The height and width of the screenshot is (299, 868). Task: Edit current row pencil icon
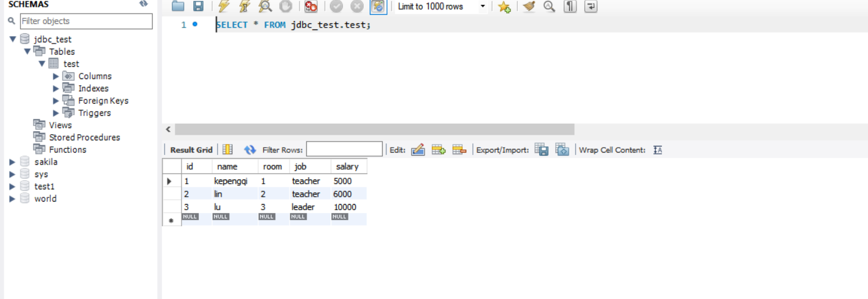pyautogui.click(x=418, y=149)
